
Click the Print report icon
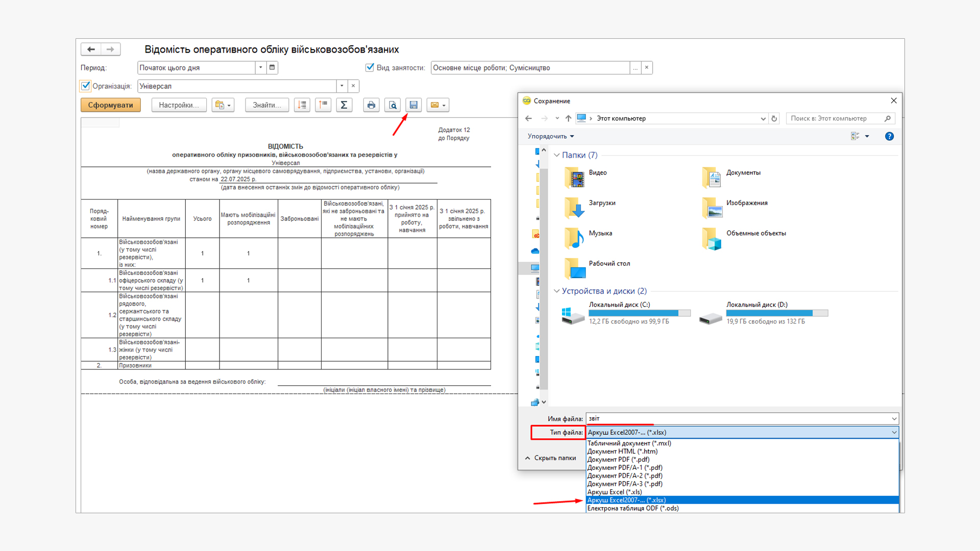click(x=371, y=105)
